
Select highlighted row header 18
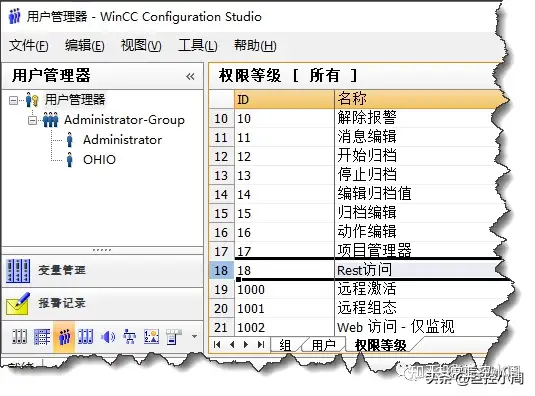tap(221, 270)
